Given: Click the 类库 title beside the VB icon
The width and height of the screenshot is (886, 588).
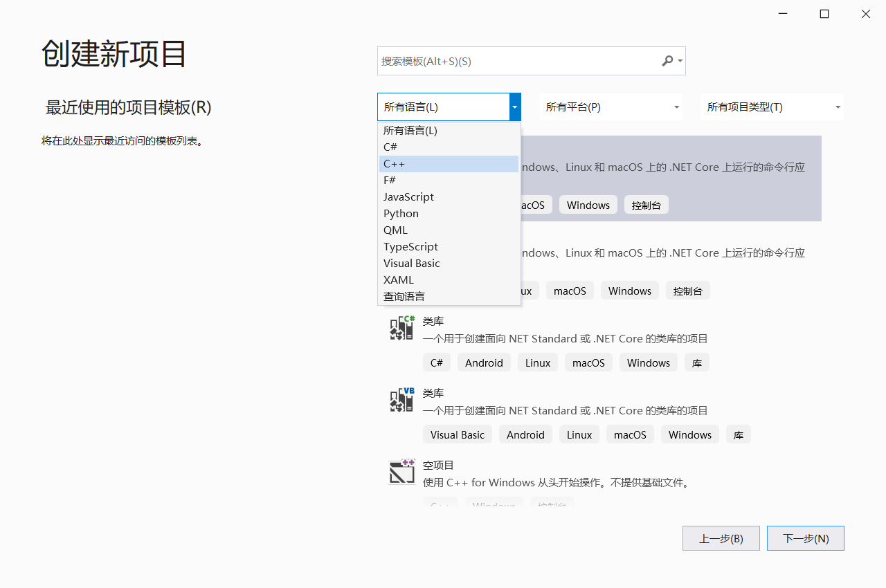Looking at the screenshot, I should tap(433, 394).
